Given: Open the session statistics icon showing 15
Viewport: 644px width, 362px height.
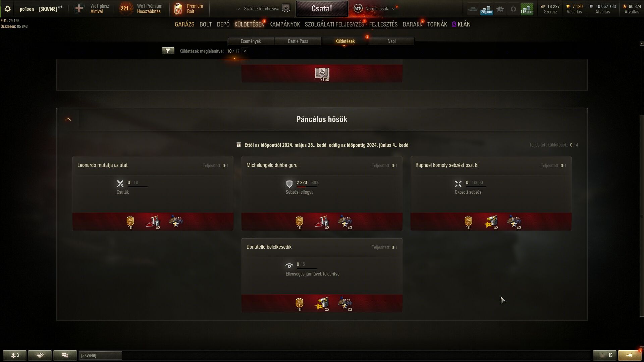Looking at the screenshot, I should tap(605, 355).
